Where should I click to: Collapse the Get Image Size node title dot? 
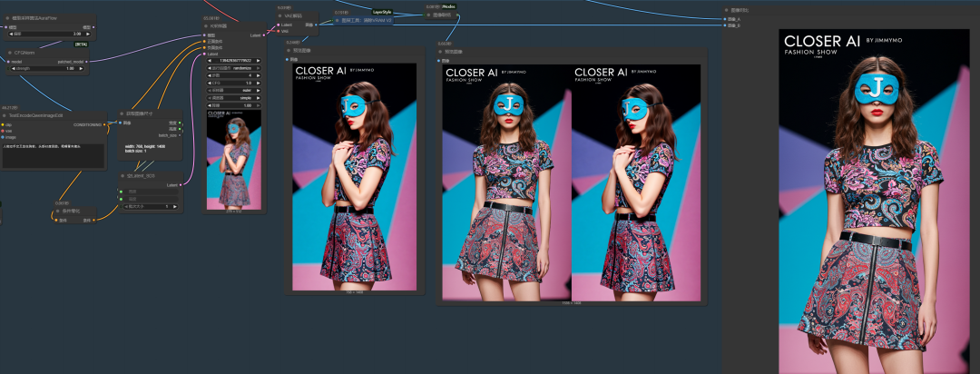coord(122,114)
